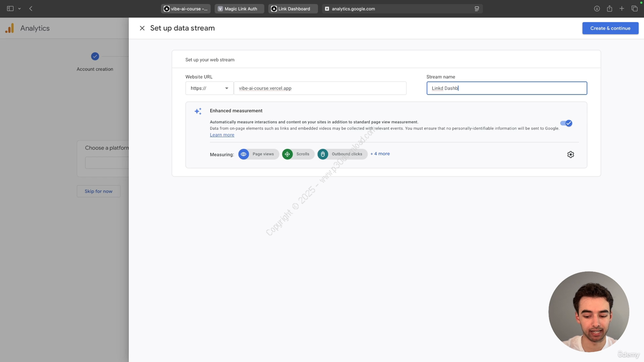Click the Google Analytics logo
644x362 pixels.
[x=10, y=28]
